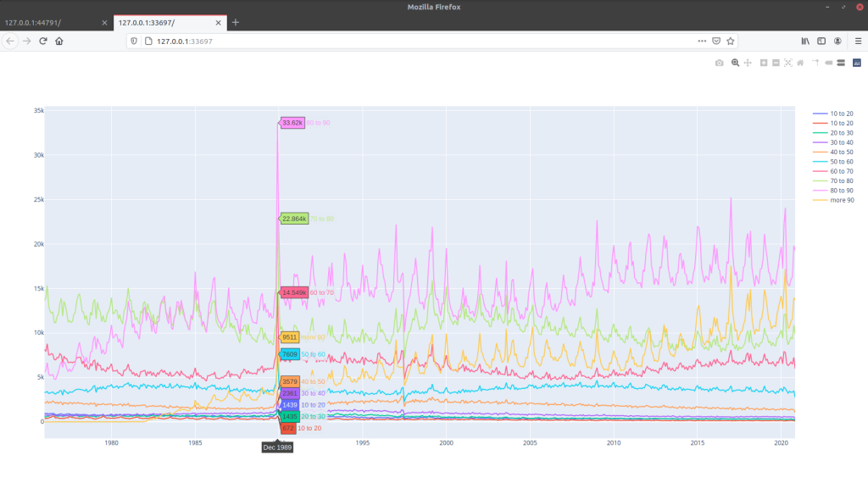Click the Zoom in plus icon

[x=764, y=63]
